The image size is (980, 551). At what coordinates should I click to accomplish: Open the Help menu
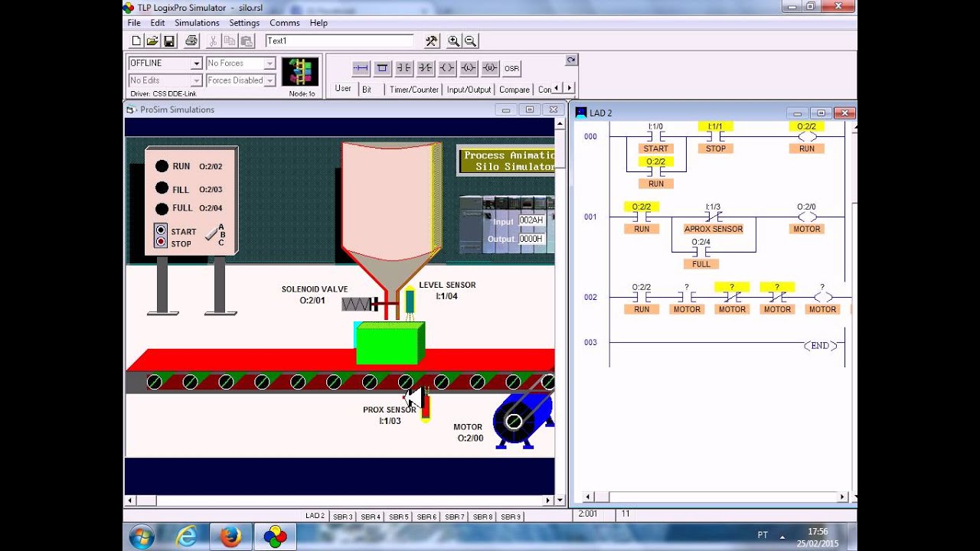click(318, 23)
